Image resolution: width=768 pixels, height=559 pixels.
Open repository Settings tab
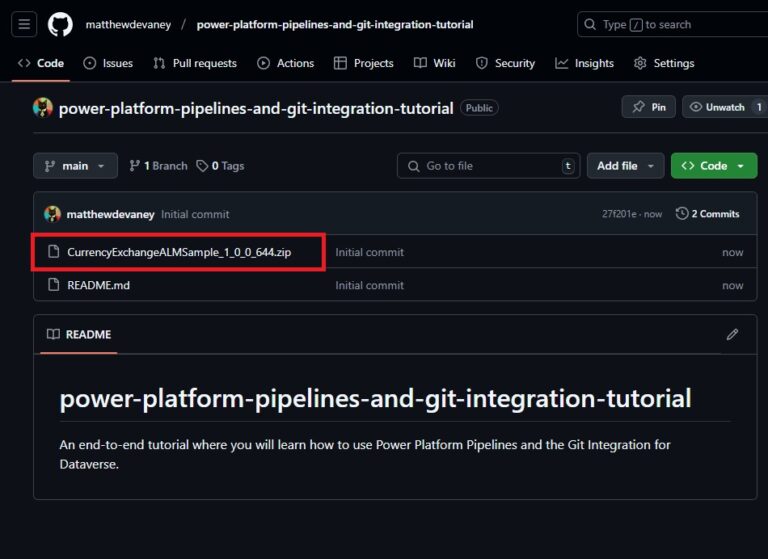(x=664, y=63)
